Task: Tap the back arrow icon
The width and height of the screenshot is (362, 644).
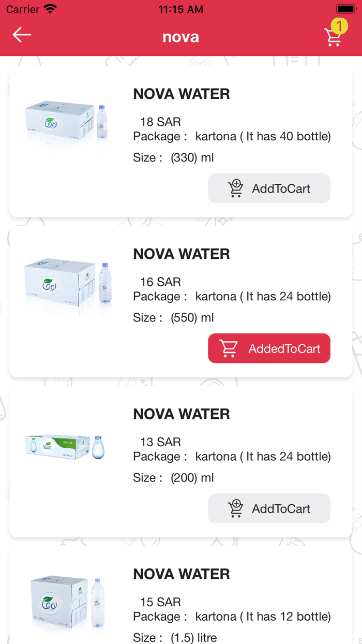Action: click(22, 35)
